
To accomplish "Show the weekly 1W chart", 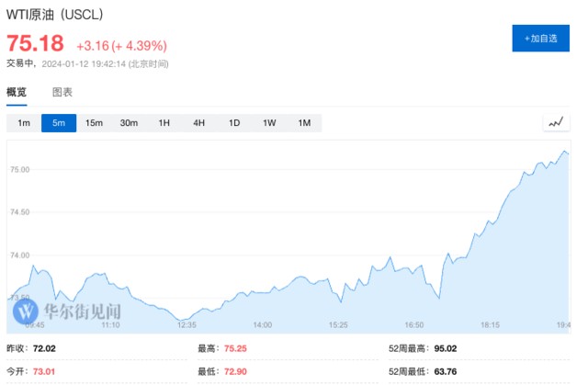I will [x=269, y=123].
